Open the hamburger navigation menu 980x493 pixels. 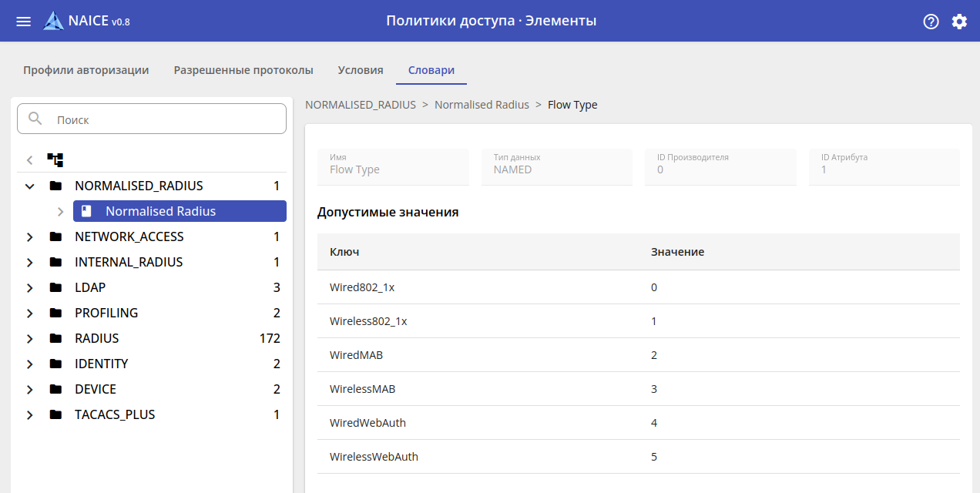click(x=24, y=22)
